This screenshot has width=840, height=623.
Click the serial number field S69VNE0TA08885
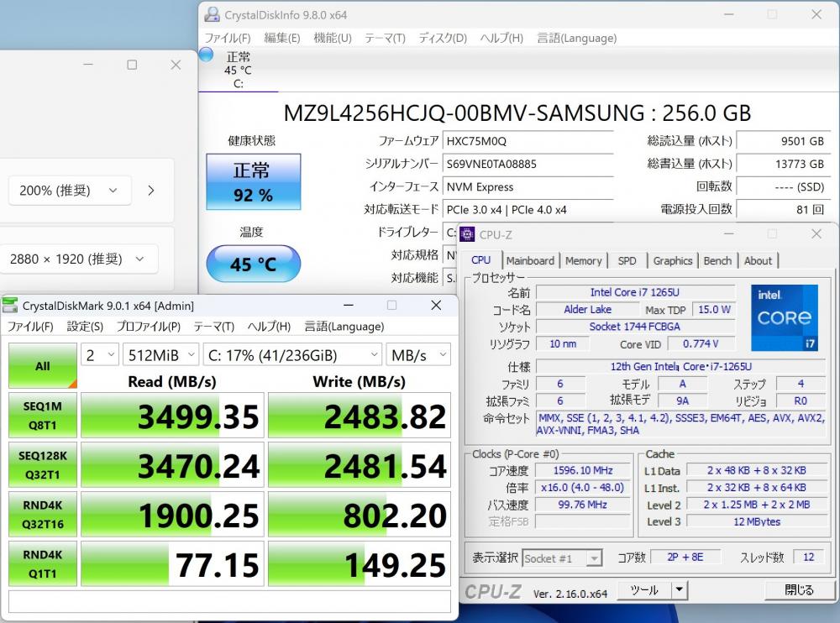coord(528,164)
